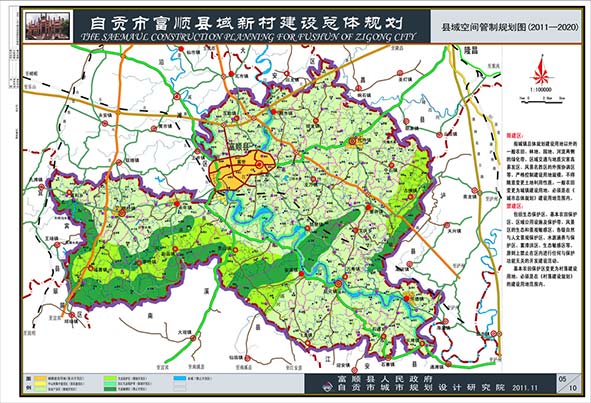Click the blue water legend swatch
The height and width of the screenshot is (403, 591).
click(180, 378)
